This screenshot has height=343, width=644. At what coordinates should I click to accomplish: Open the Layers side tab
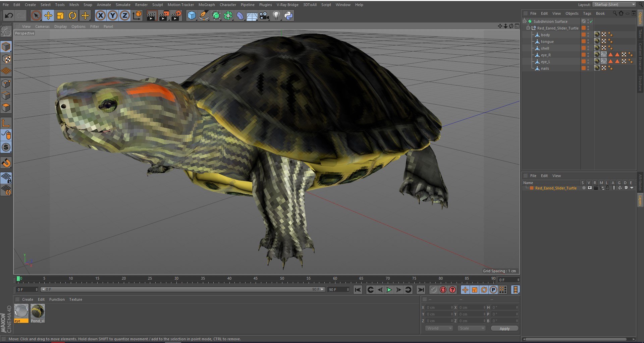coord(640,201)
